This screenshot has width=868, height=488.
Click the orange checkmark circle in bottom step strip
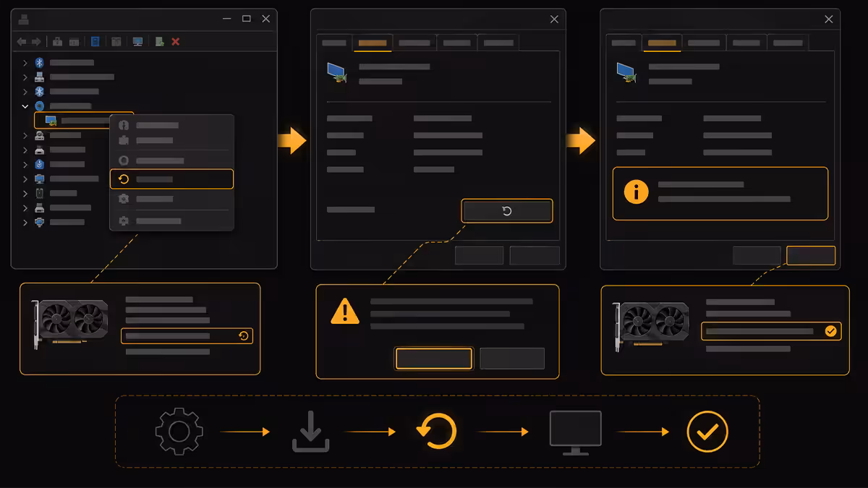(707, 432)
